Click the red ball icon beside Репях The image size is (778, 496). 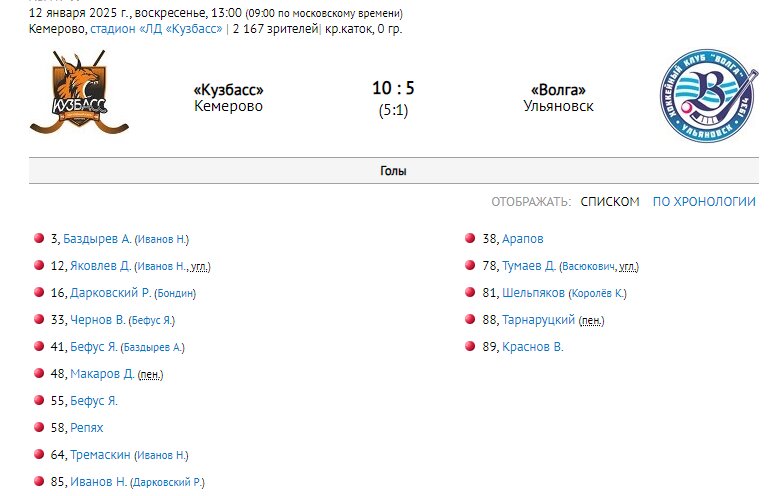39,427
